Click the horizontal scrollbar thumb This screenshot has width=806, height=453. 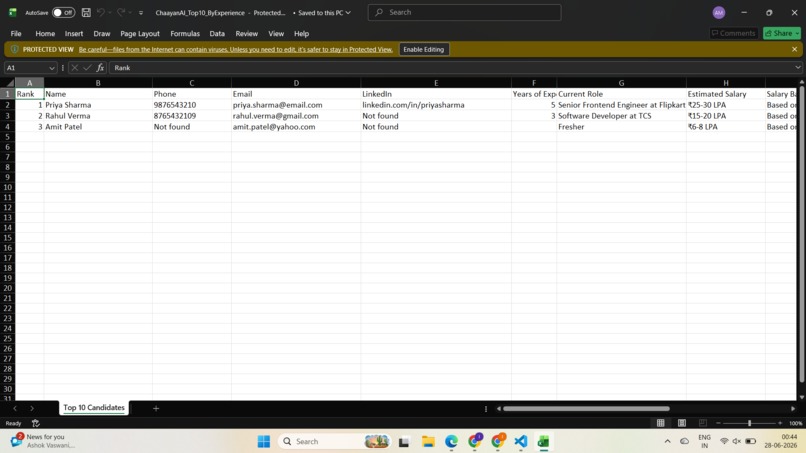point(586,409)
